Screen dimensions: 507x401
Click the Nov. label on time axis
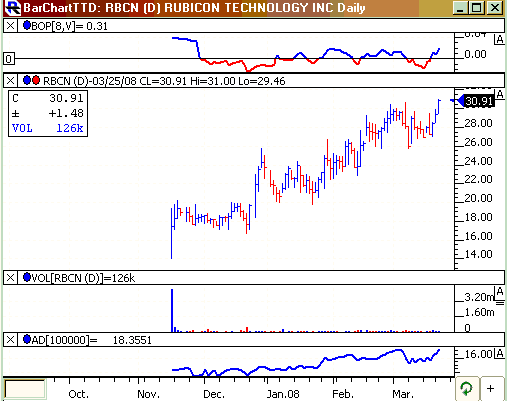point(148,394)
